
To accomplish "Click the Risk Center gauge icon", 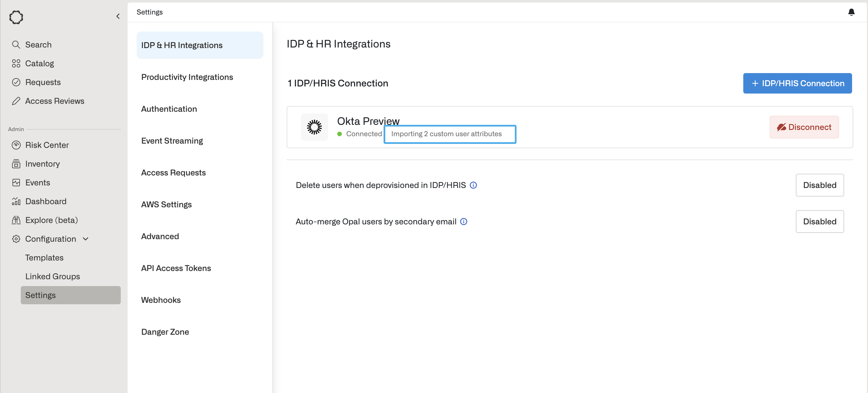I will pos(16,145).
